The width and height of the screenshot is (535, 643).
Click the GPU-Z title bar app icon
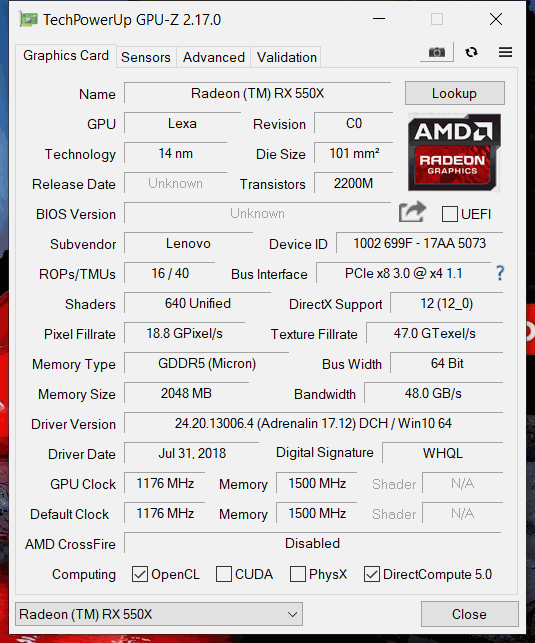(x=28, y=19)
